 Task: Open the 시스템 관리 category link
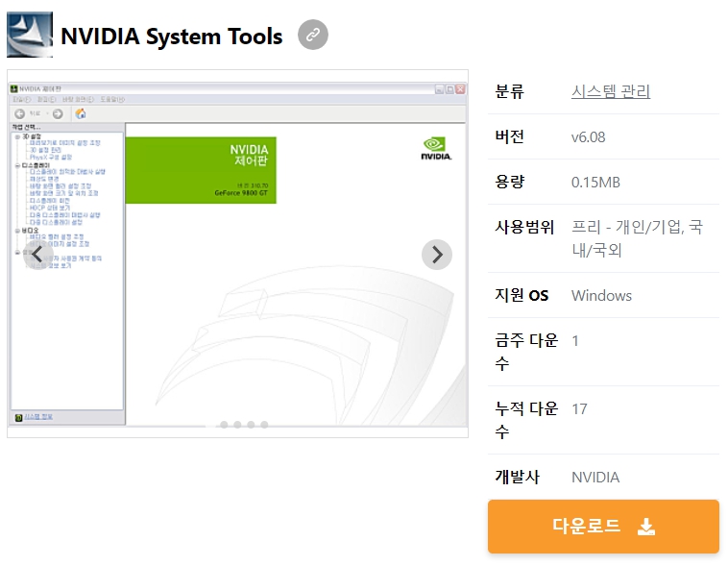611,91
